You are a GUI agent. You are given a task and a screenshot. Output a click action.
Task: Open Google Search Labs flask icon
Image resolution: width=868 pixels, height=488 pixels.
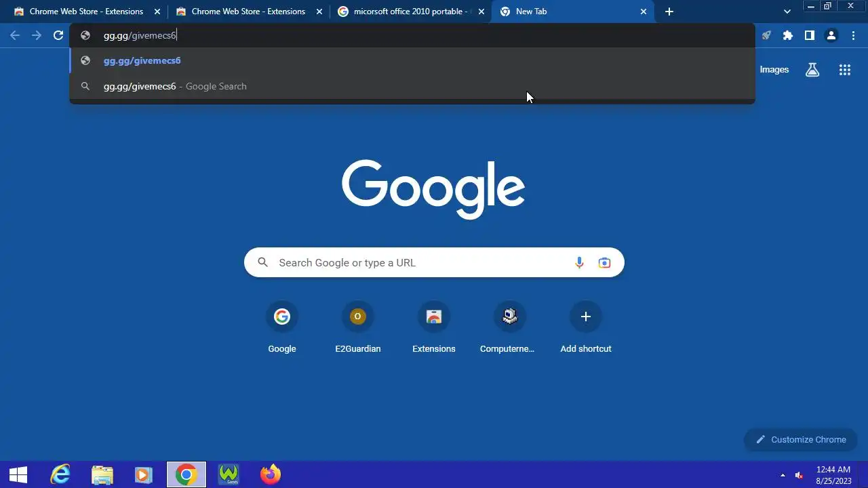812,69
